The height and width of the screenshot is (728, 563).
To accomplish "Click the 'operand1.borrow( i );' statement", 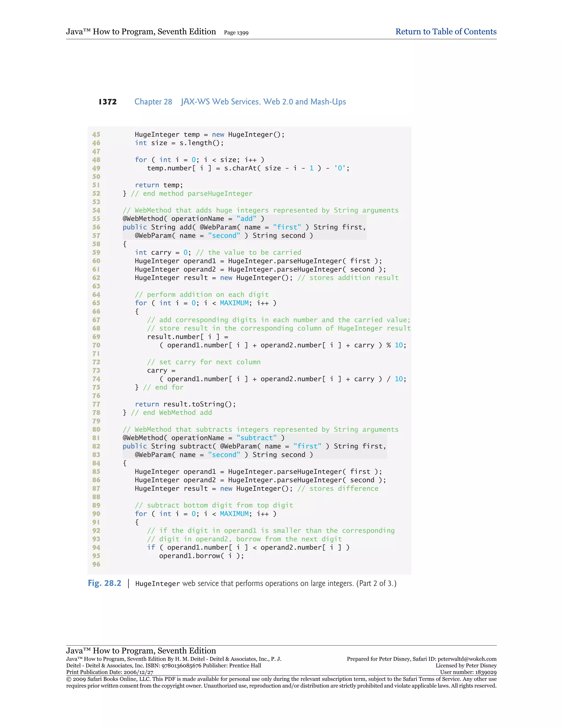I will pyautogui.click(x=202, y=556).
